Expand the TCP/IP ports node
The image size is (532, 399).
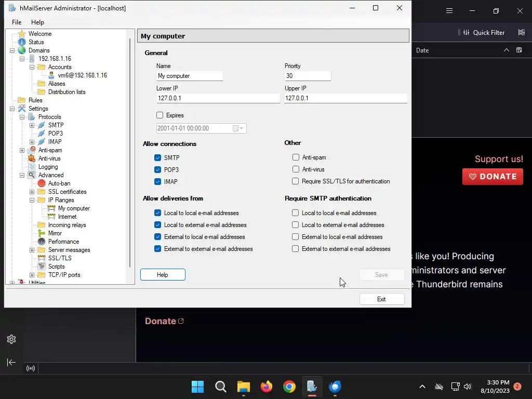point(32,275)
